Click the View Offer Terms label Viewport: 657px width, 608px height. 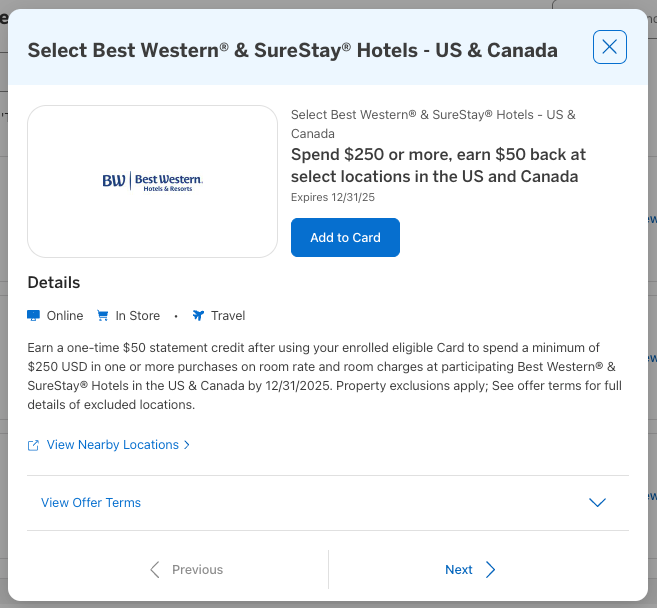point(91,503)
